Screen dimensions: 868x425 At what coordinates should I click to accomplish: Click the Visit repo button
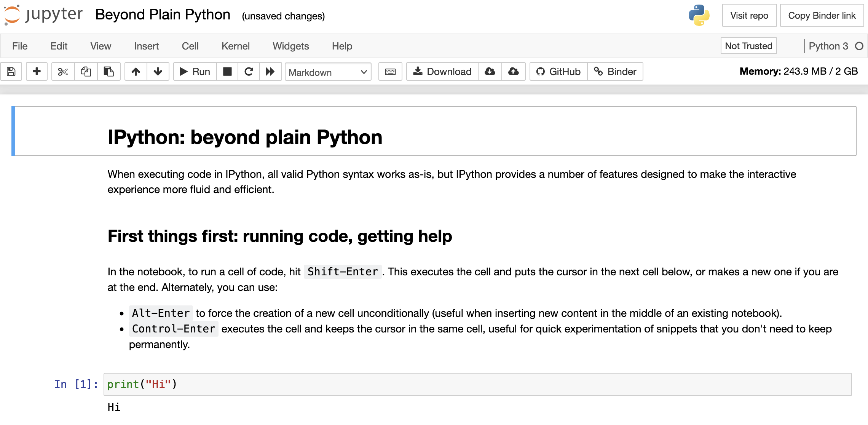coord(749,16)
